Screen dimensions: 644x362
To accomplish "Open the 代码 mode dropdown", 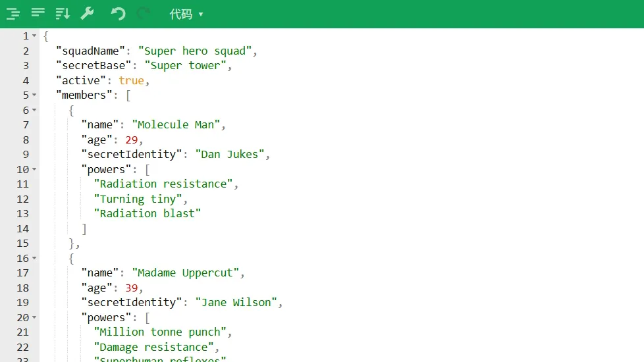I will (x=186, y=14).
